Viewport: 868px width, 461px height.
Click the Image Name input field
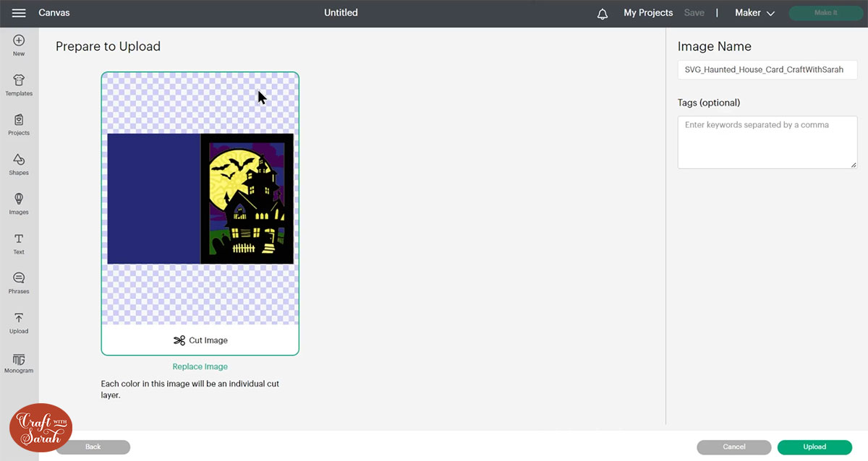pyautogui.click(x=767, y=70)
